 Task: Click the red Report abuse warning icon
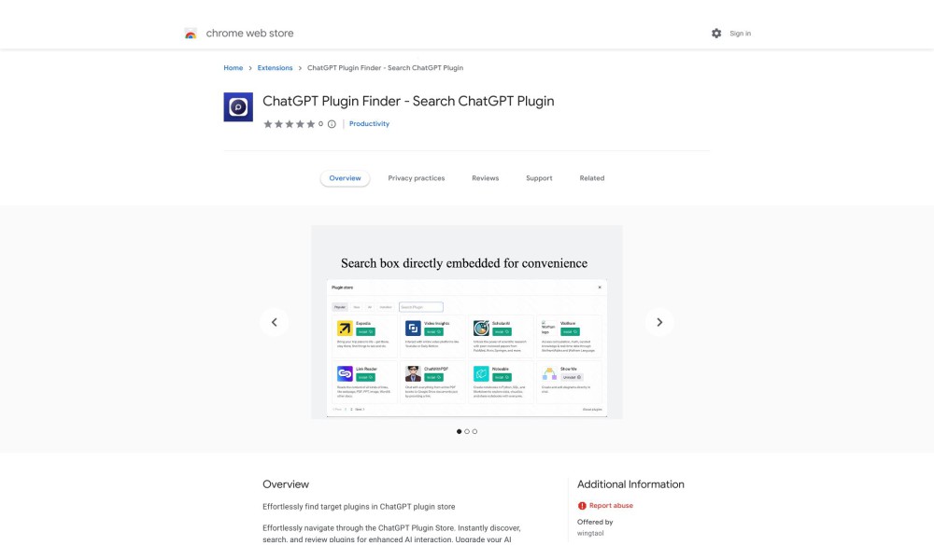582,506
